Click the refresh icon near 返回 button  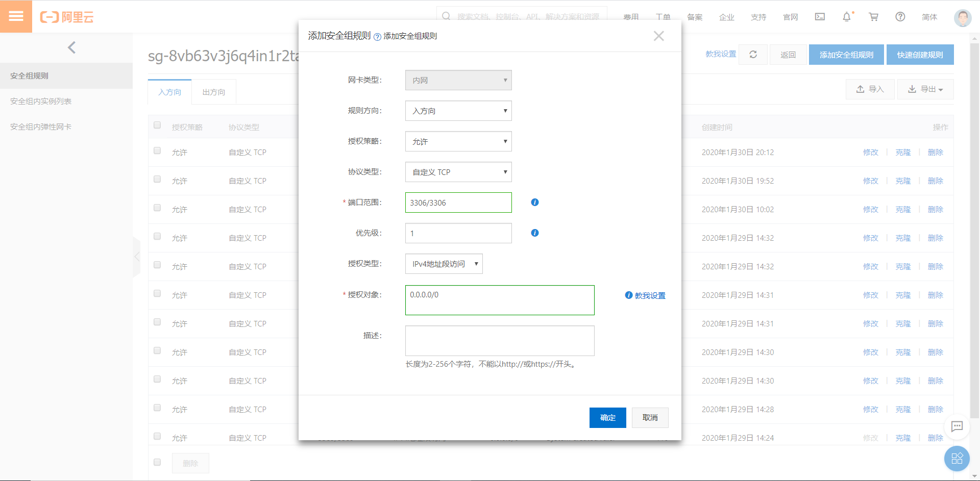click(x=753, y=54)
